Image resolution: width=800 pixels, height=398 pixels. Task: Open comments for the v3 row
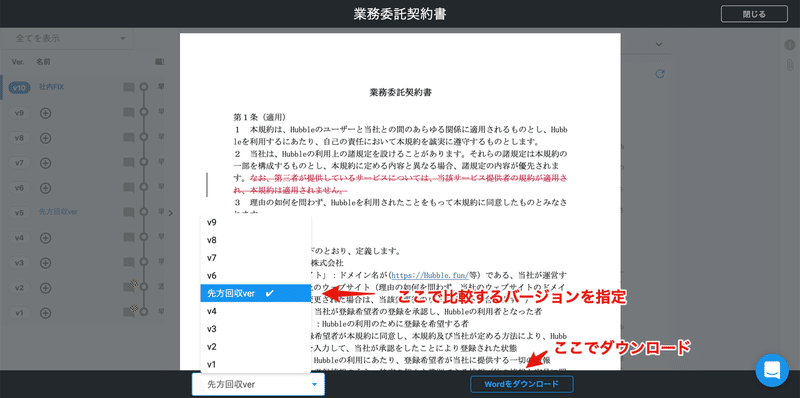[x=129, y=263]
